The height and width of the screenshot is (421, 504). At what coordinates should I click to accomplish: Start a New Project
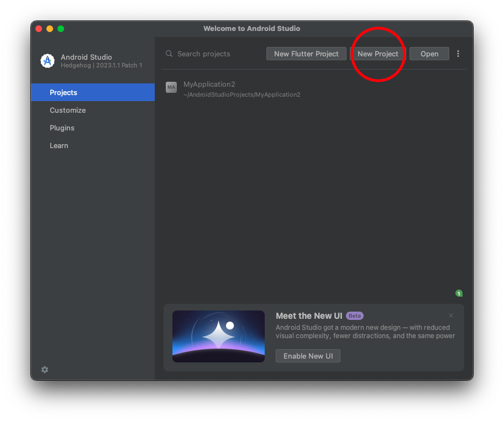tap(377, 54)
